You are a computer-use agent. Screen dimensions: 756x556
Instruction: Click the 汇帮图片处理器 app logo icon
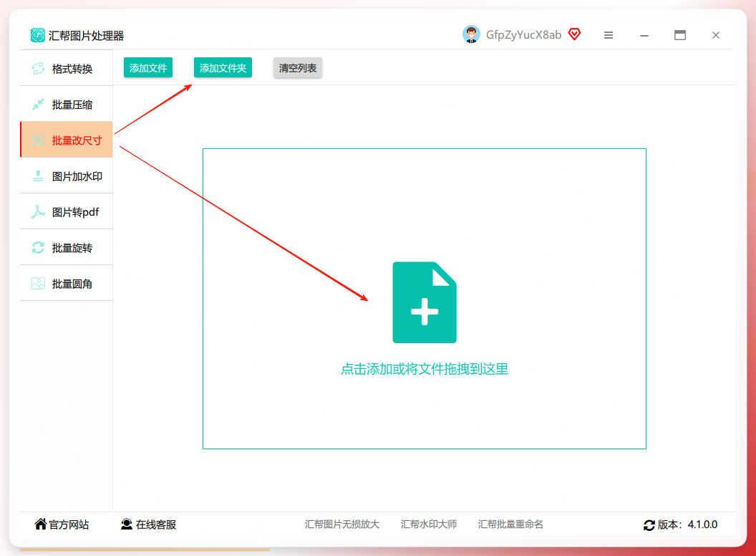[38, 35]
